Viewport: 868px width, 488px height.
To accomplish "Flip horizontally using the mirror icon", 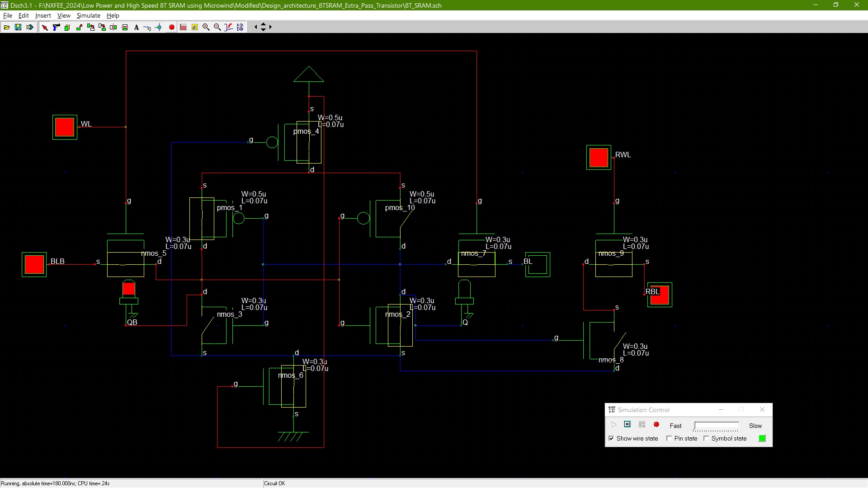I will point(113,27).
